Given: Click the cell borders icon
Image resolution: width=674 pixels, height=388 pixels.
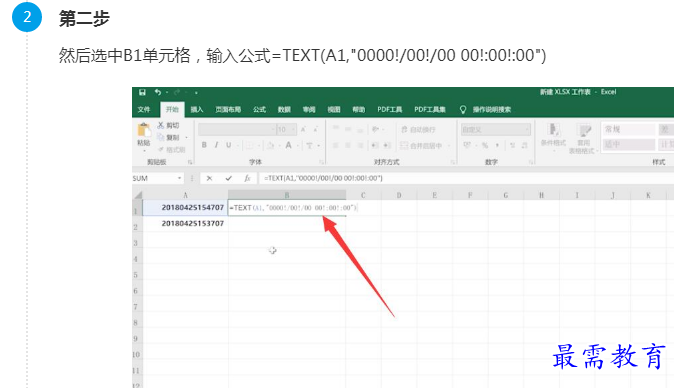Looking at the screenshot, I should point(249,146).
